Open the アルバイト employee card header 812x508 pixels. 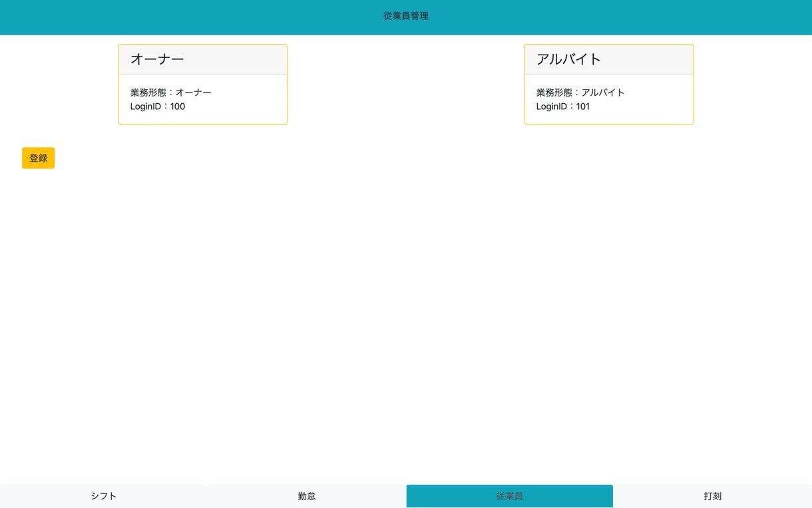tap(609, 59)
